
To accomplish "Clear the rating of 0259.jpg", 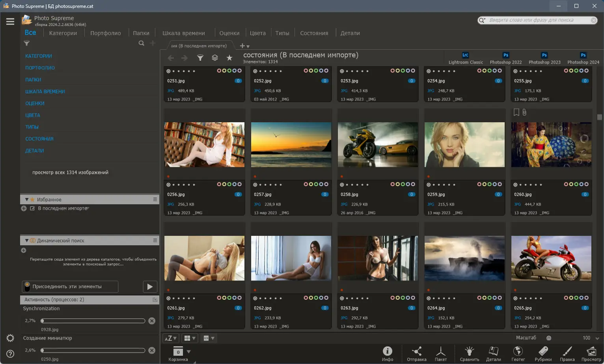I will tap(429, 185).
